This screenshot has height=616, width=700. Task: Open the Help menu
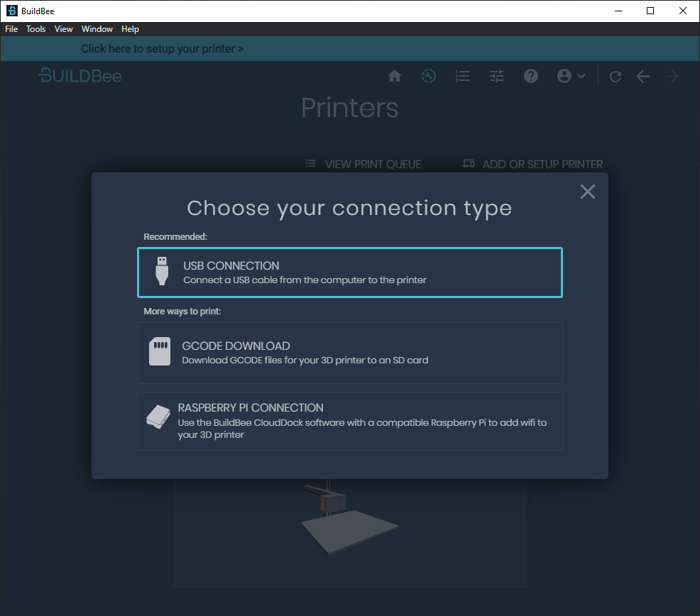coord(130,29)
